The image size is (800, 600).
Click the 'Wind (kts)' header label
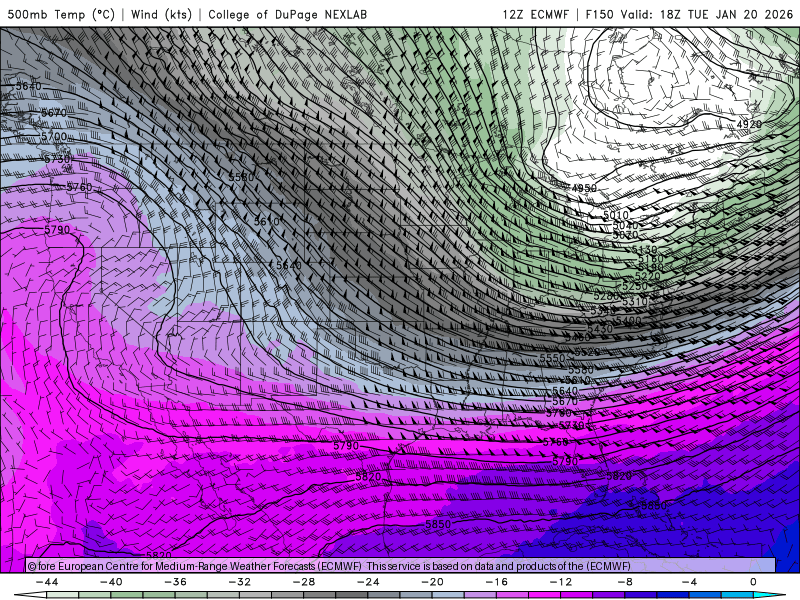point(161,14)
